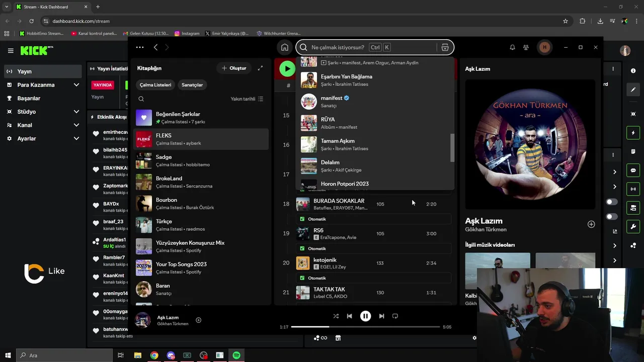The image size is (644, 362).
Task: Pause the current song Aşk Lazım
Action: tap(365, 316)
